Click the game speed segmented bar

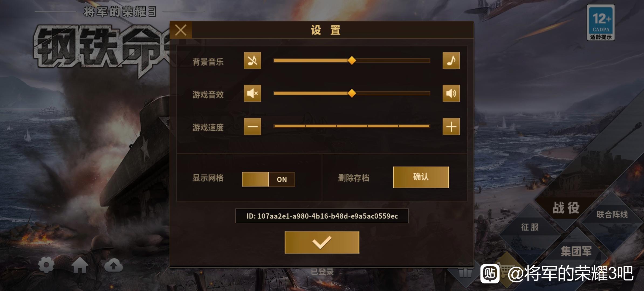[352, 126]
